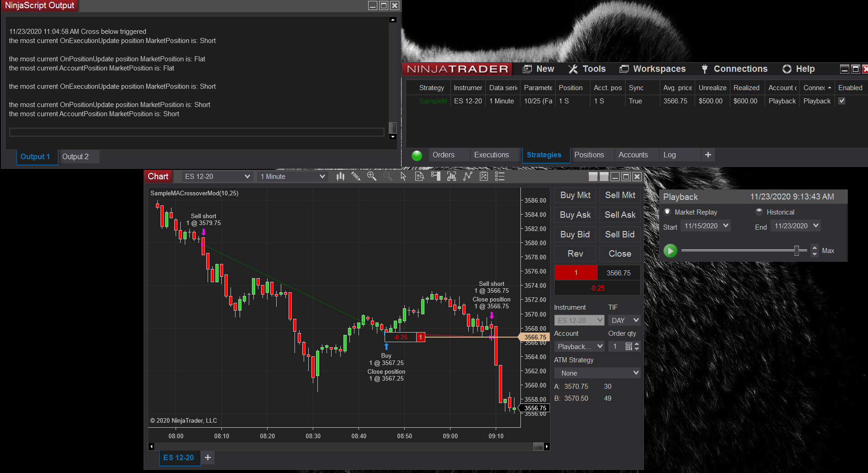
Task: Click the Avg. price column header
Action: pos(677,88)
